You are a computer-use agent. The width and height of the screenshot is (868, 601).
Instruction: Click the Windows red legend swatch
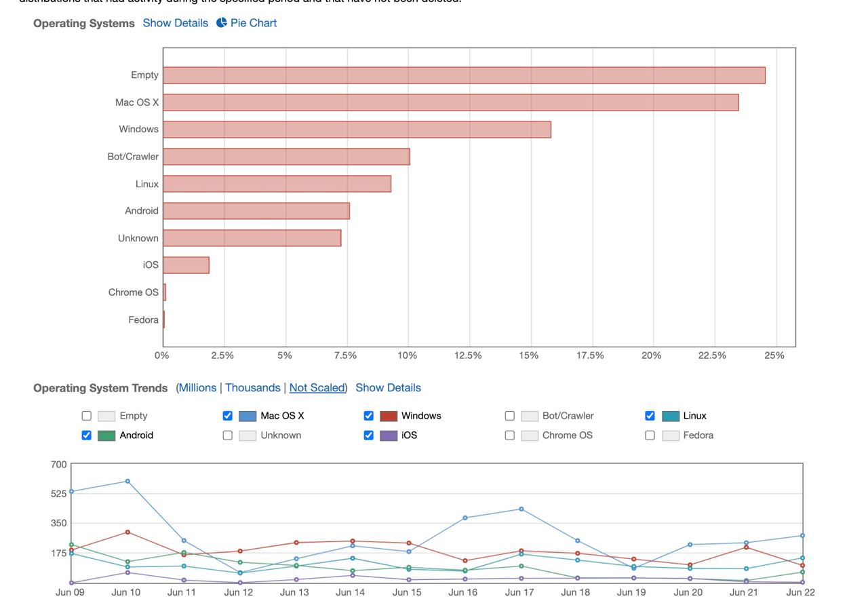click(389, 416)
